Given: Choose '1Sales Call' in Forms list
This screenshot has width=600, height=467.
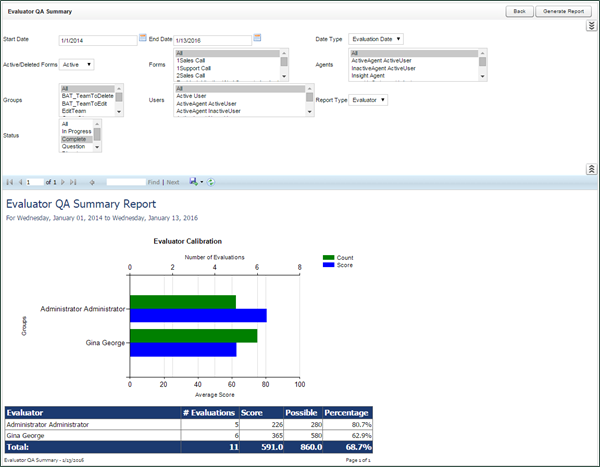Looking at the screenshot, I should [x=192, y=61].
